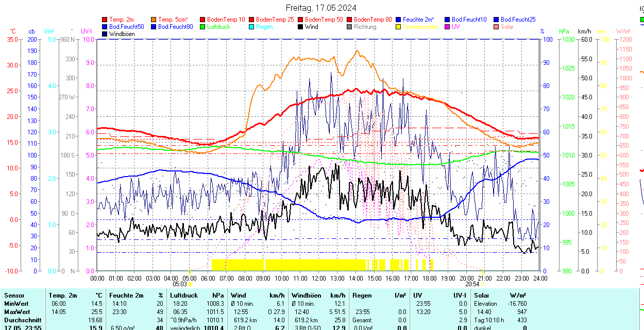The image size is (644, 330).
Task: Click the magenta UV legend marker
Action: pos(448,27)
